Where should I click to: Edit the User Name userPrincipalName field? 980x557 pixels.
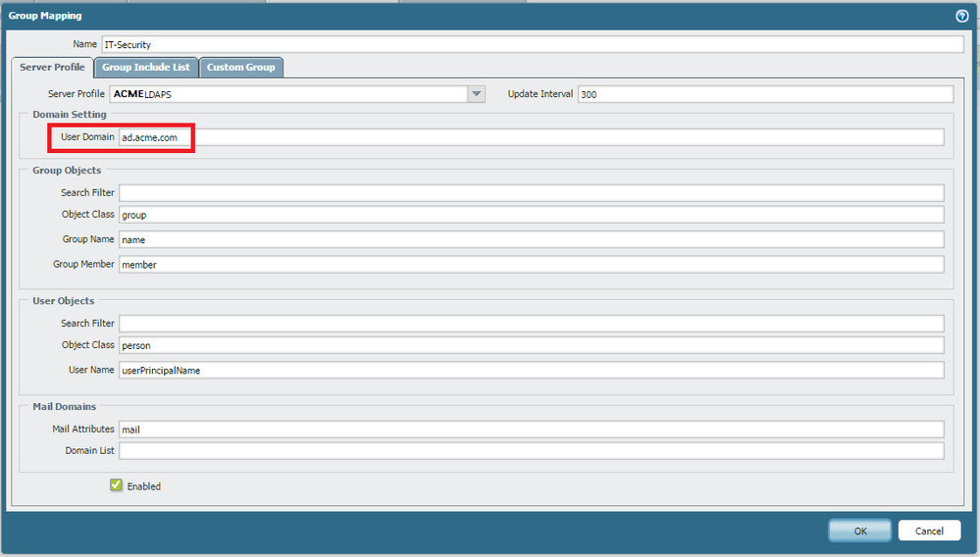[532, 371]
